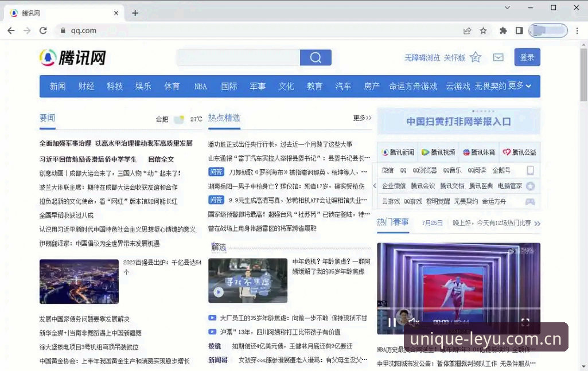
Task: Click the round icon in 企业微信 row
Action: [530, 186]
